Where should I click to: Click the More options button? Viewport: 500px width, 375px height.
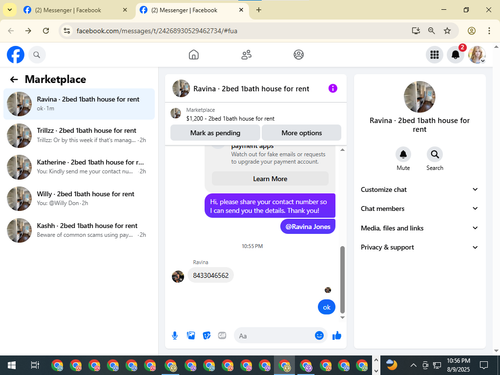click(301, 133)
